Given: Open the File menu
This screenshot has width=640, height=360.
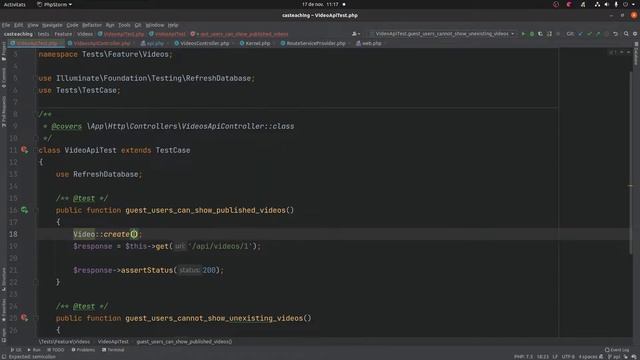Looking at the screenshot, I should click(6, 25).
